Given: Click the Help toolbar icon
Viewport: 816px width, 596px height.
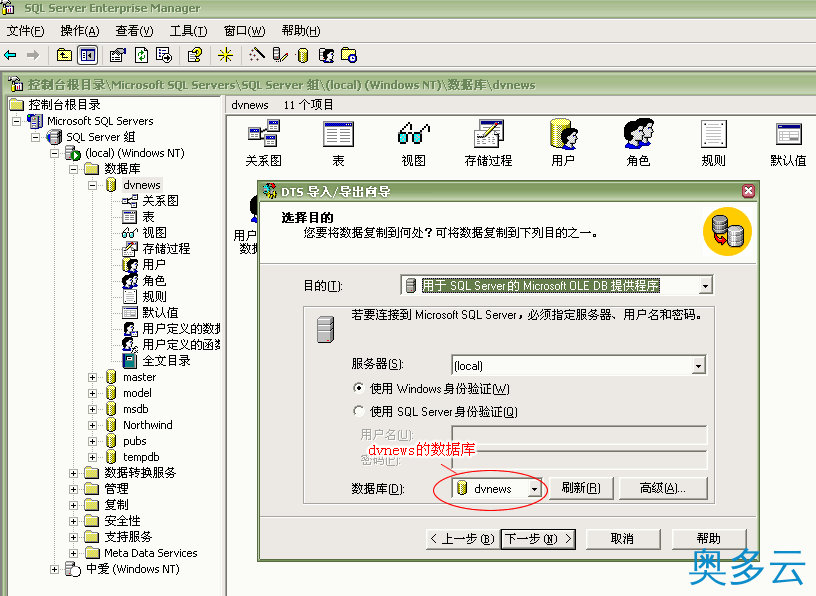Looking at the screenshot, I should tap(195, 55).
